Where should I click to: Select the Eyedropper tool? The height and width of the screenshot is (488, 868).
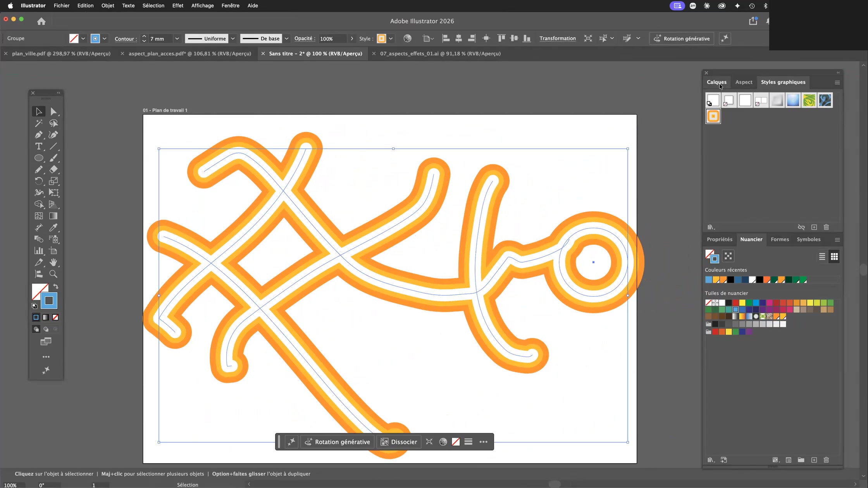53,227
